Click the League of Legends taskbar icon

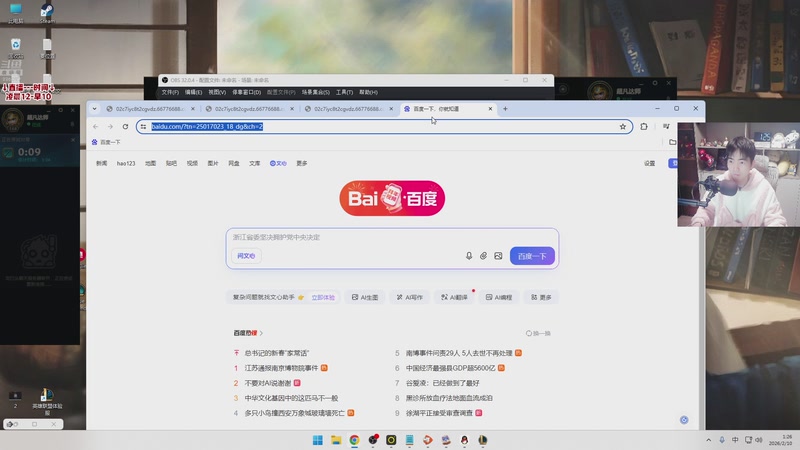pyautogui.click(x=483, y=440)
